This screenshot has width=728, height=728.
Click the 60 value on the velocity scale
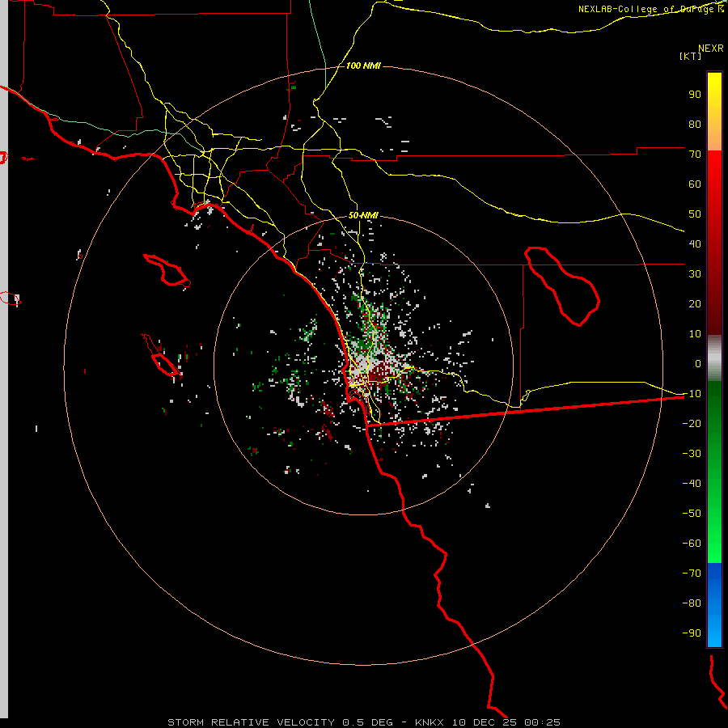(x=695, y=184)
